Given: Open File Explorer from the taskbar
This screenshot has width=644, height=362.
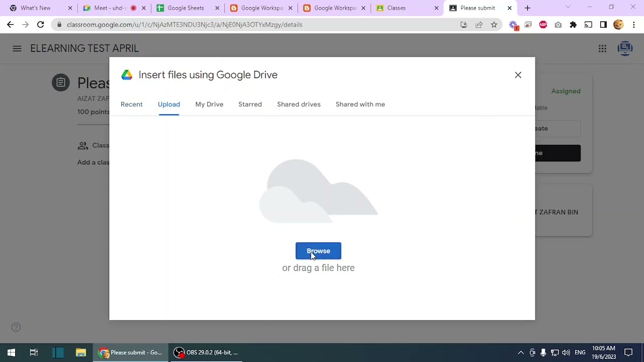Looking at the screenshot, I should pyautogui.click(x=80, y=352).
